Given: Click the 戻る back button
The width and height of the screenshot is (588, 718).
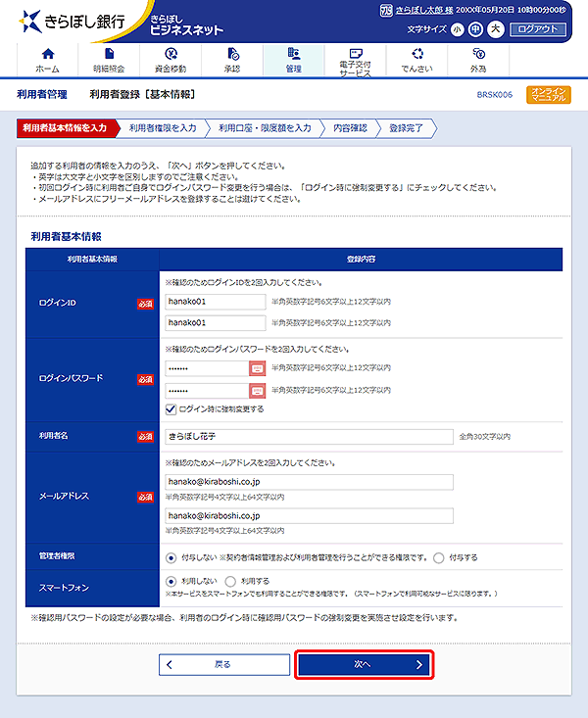Looking at the screenshot, I should click(x=223, y=664).
